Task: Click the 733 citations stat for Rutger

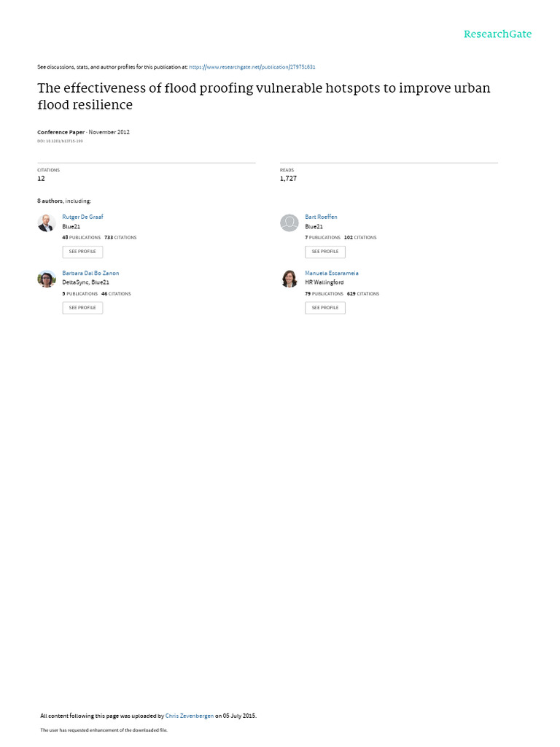Action: [120, 237]
